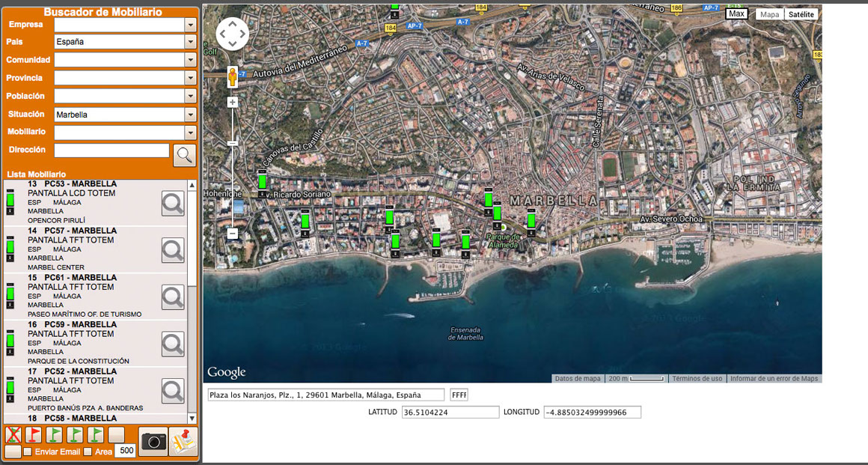Viewport: 868px width, 465px height.
Task: Expand the Situación dropdown showing Marbella
Action: point(125,115)
